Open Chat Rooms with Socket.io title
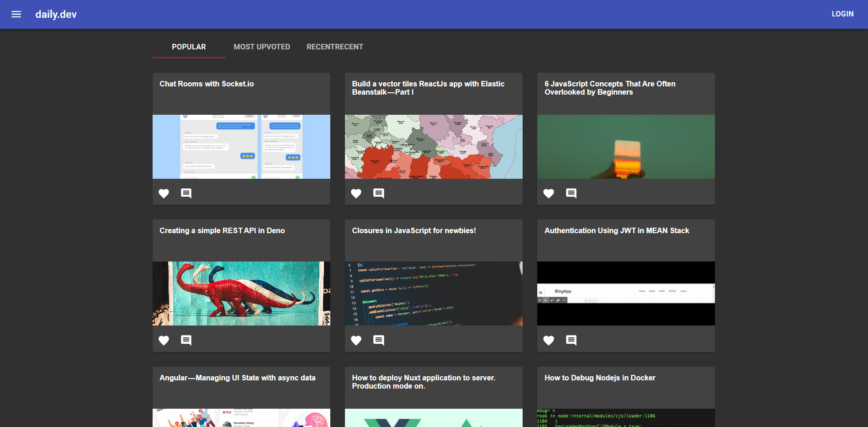868x427 pixels. point(206,84)
